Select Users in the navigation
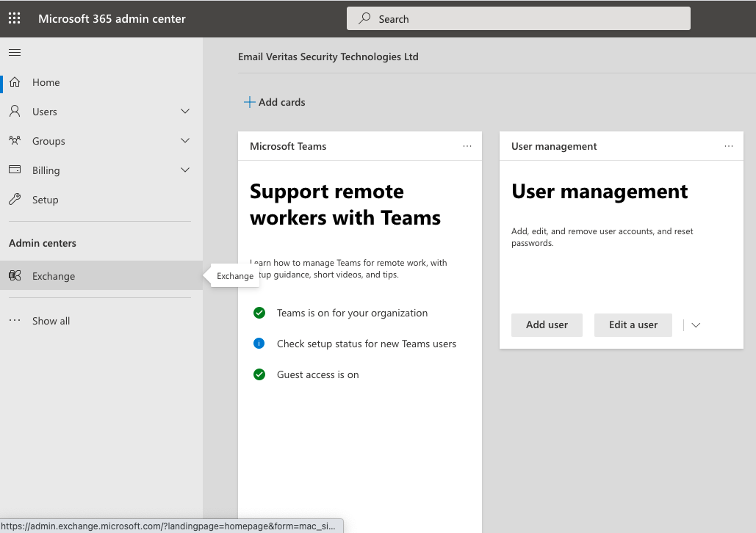The image size is (756, 533). click(x=101, y=112)
